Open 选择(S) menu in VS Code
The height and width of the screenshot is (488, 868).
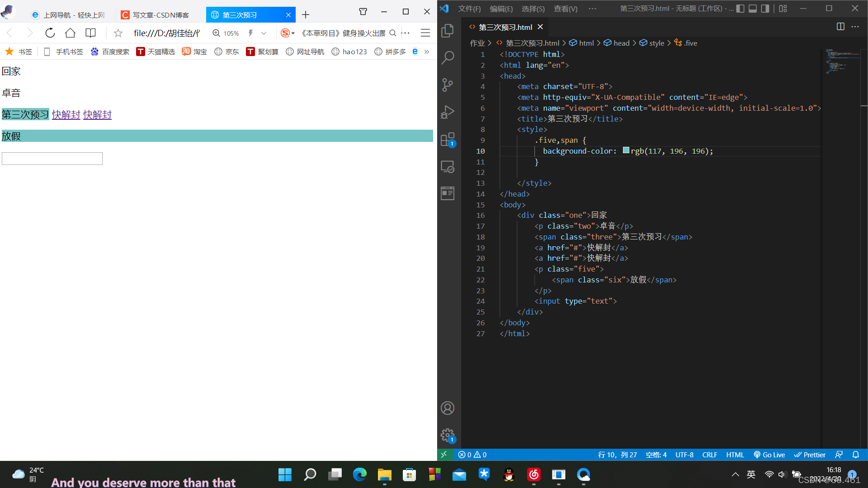click(533, 9)
